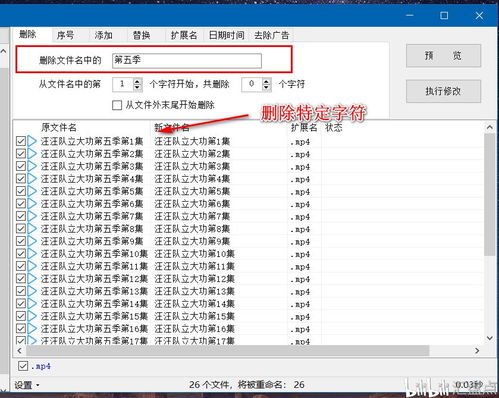Viewport: 499px width, 398px height.
Task: Enable 从文件外末尾开始删除 checkbox
Action: [x=117, y=105]
